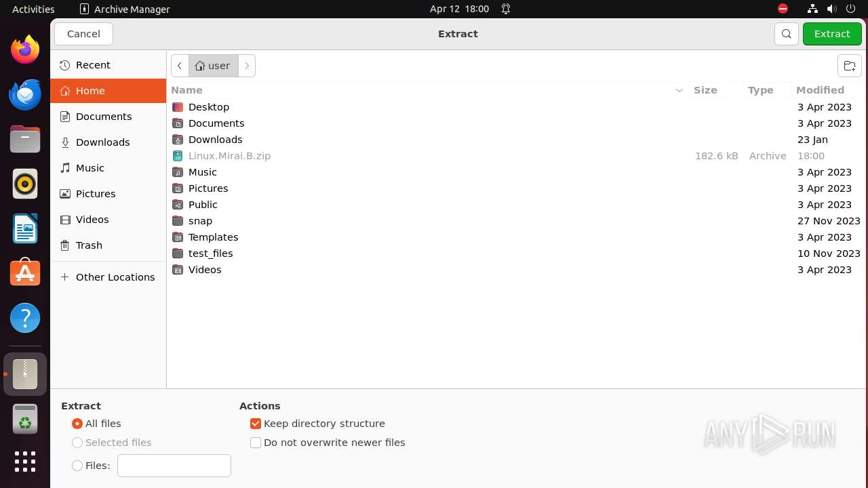This screenshot has width=868, height=488.
Task: Click the volume icon in the top bar
Action: tap(831, 9)
